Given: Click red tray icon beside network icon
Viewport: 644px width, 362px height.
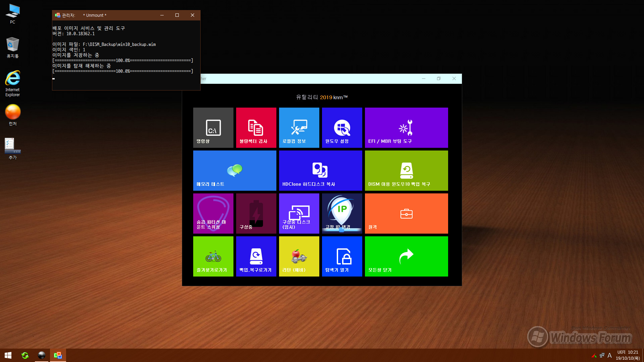Looking at the screenshot, I should (x=594, y=355).
